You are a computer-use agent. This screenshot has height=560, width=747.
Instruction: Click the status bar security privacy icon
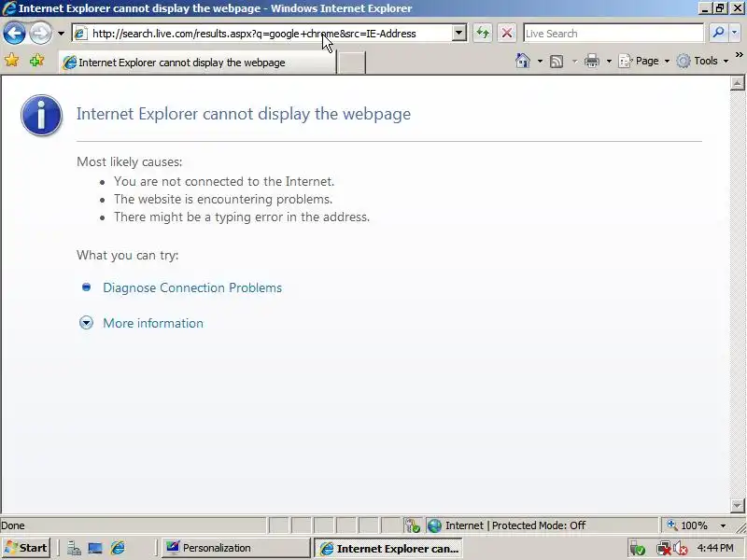pyautogui.click(x=412, y=525)
